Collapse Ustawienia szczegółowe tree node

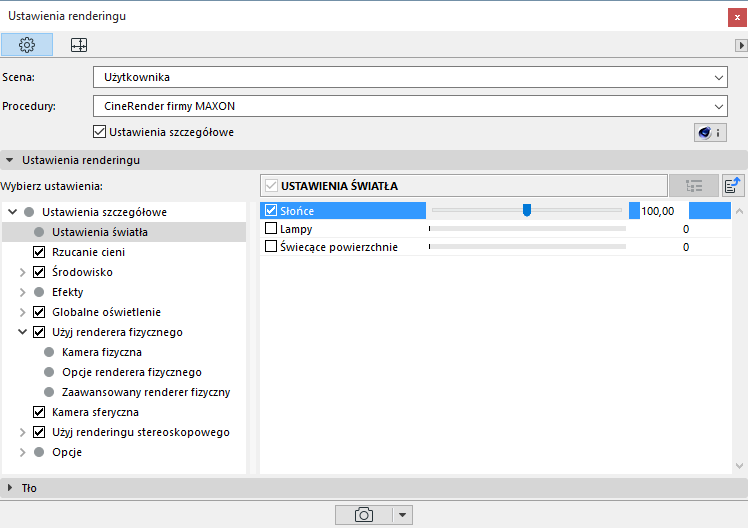[13, 212]
